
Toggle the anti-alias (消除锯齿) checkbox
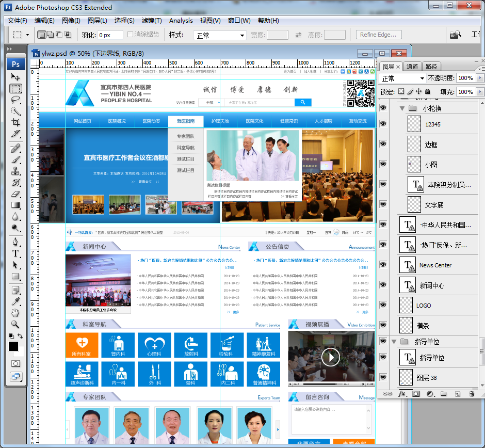point(130,35)
